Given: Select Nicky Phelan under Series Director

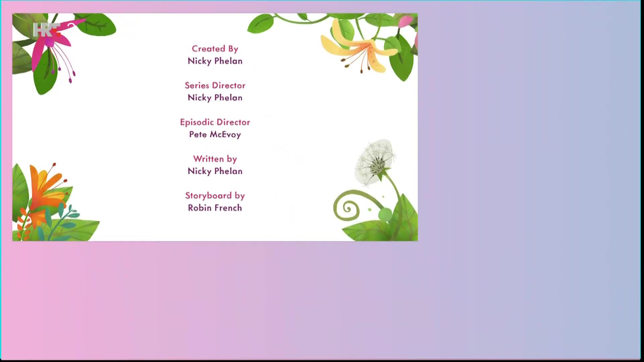Looking at the screenshot, I should point(215,98).
